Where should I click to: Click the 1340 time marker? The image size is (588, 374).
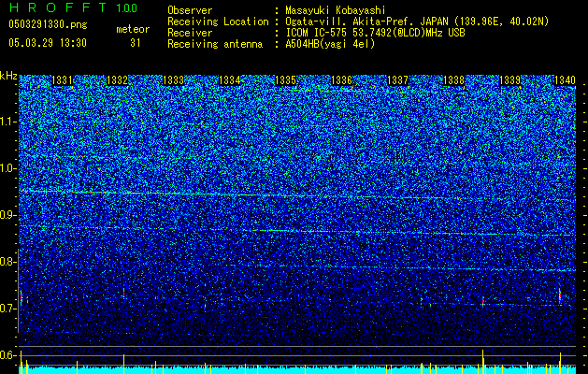tap(565, 80)
